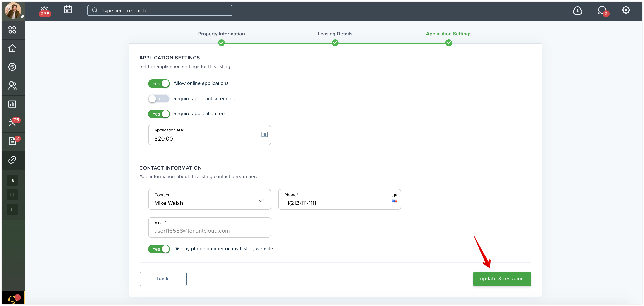Select the 'rl' sidebar shortcut
The image size is (644, 306).
pyautogui.click(x=12, y=209)
